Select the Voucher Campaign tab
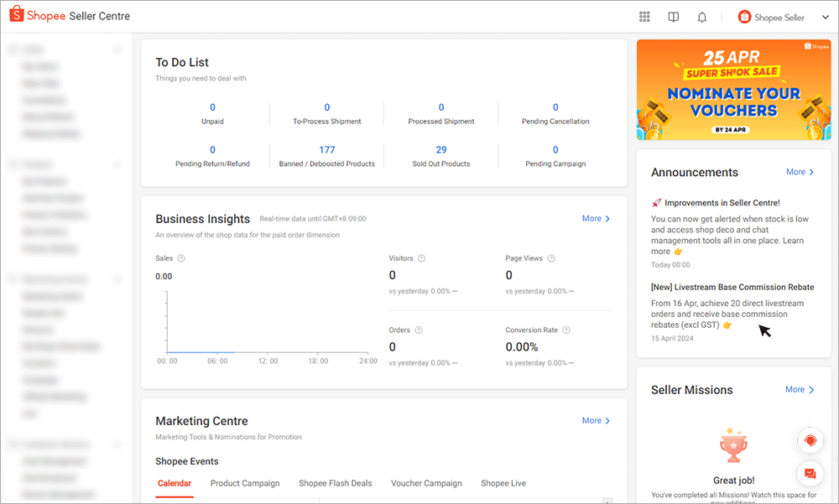Viewport: 839px width, 504px height. (426, 483)
